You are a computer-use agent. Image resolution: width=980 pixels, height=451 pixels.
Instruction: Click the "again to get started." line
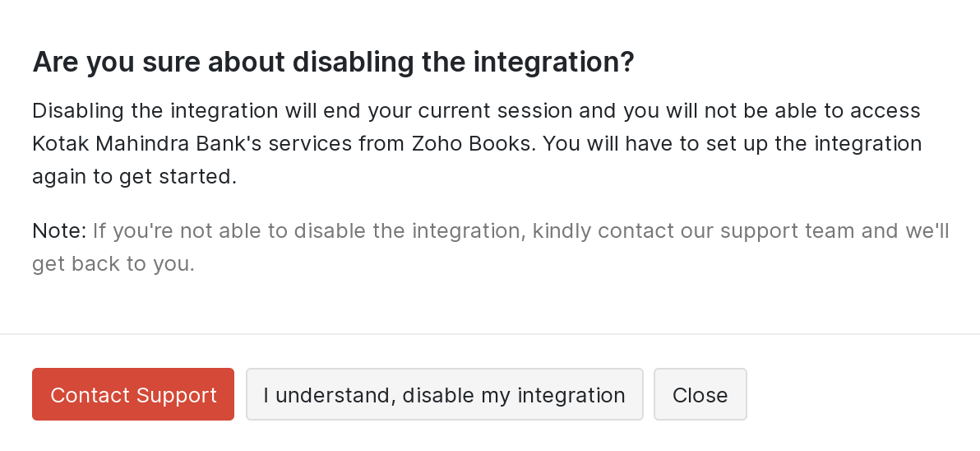tap(134, 177)
